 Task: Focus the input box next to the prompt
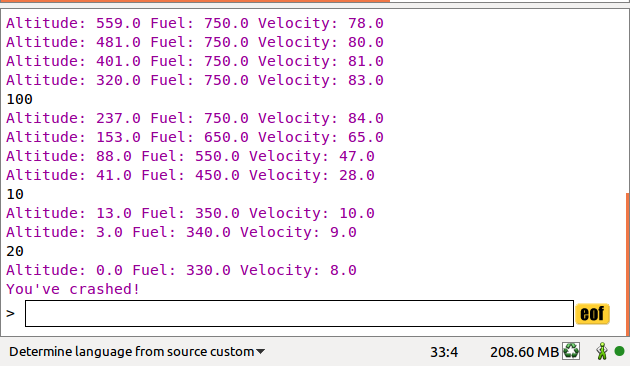point(299,313)
